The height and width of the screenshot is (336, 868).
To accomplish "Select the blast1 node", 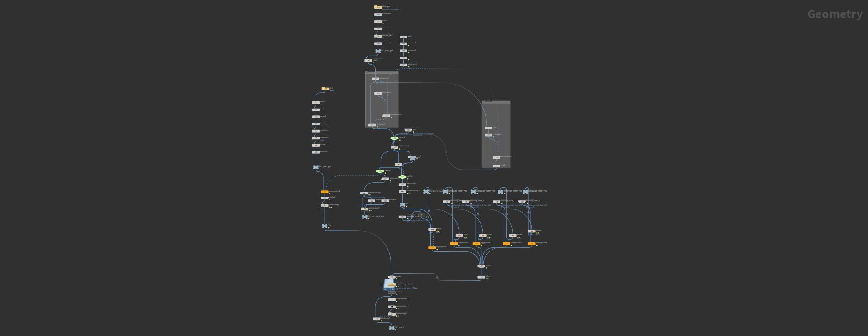I will 432,230.
